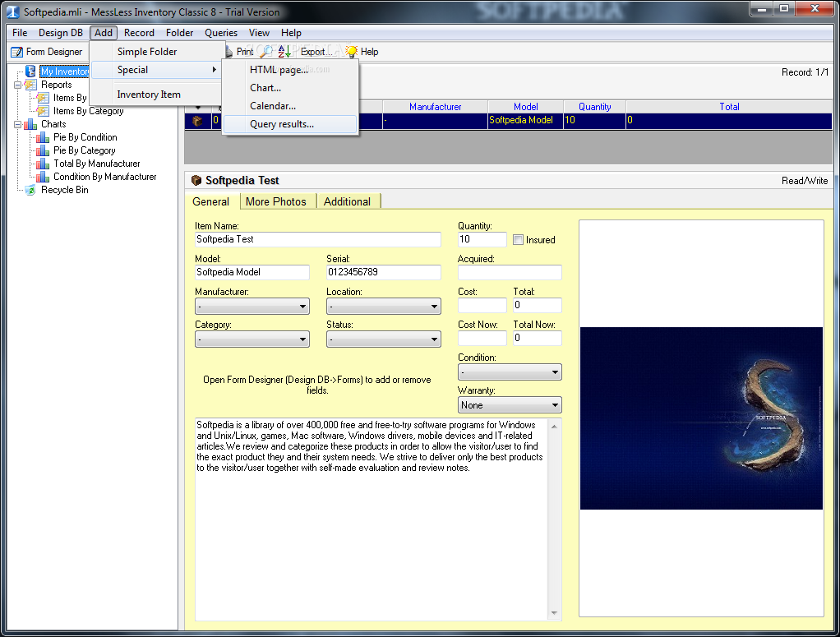Open the Warranty dropdown

tap(510, 405)
